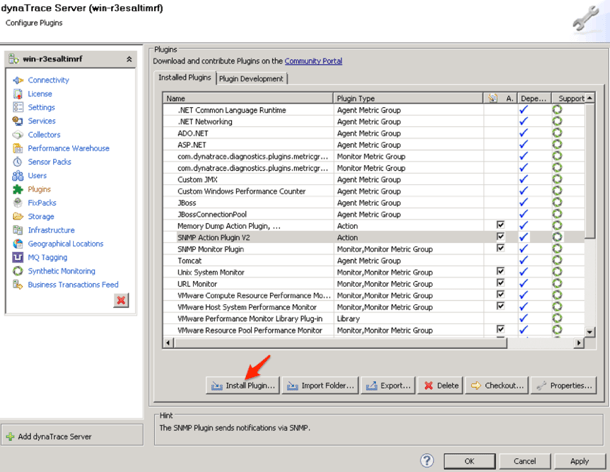
Task: Collapse the win-r3esaltimrf sidebar panel
Action: pos(128,60)
